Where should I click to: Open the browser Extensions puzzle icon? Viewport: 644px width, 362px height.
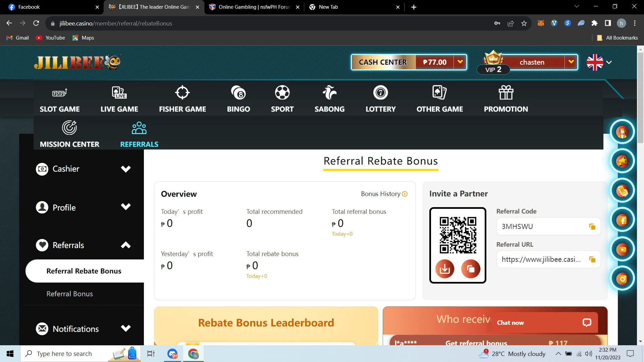coord(594,23)
